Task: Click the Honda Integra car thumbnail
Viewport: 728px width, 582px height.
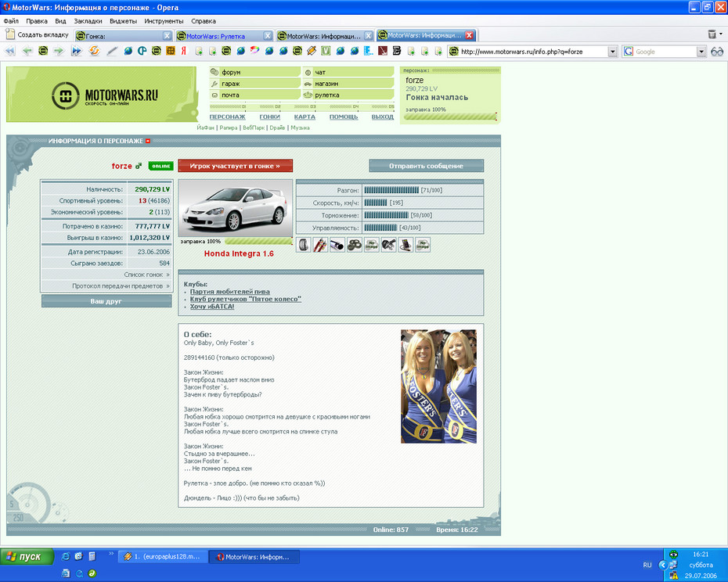Action: (236, 208)
